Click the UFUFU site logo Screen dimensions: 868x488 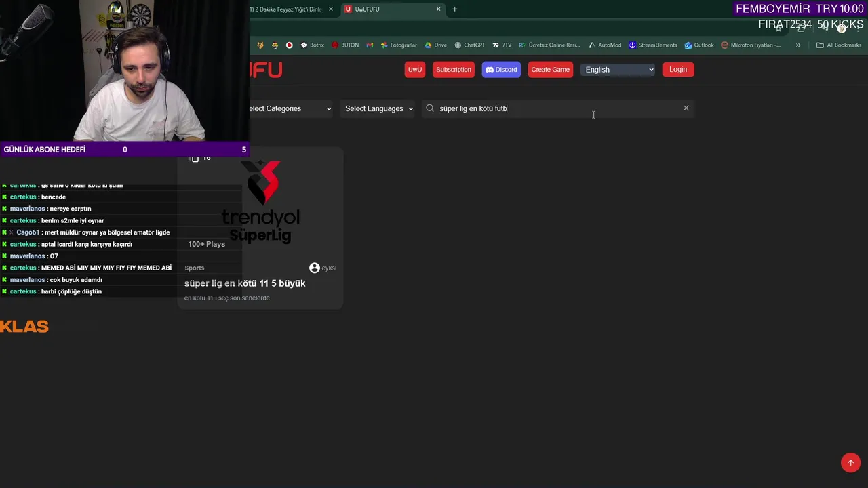click(x=266, y=70)
